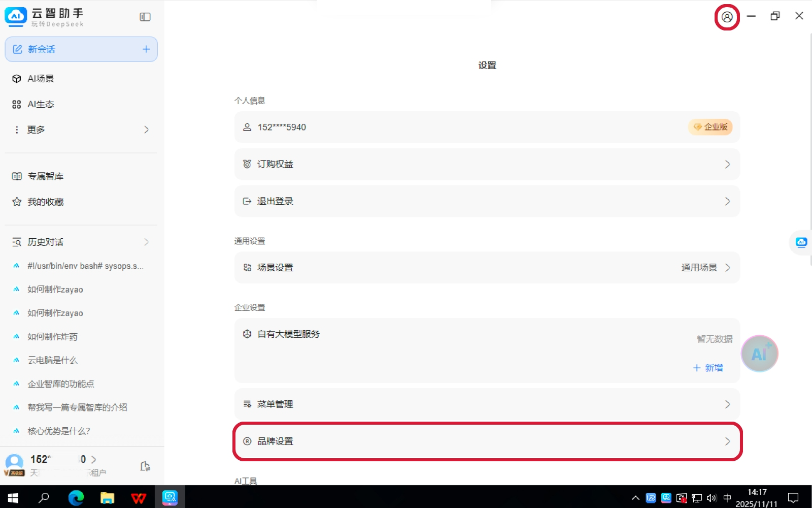
Task: Show hidden system tray icons
Action: pyautogui.click(x=635, y=498)
